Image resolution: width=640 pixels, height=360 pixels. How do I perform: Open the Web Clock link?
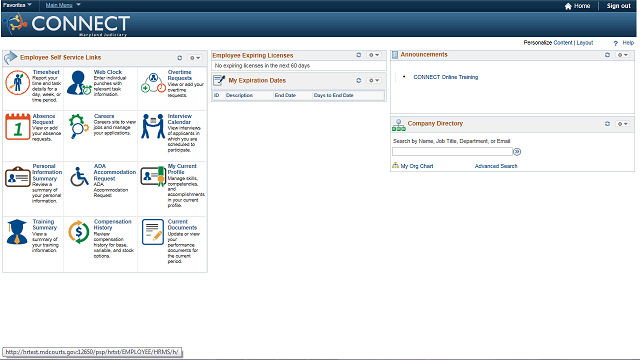(108, 72)
